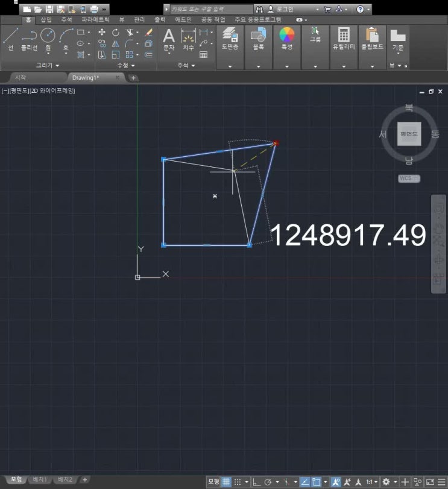Select the Text (문자) tool
448x489 pixels.
(169, 39)
